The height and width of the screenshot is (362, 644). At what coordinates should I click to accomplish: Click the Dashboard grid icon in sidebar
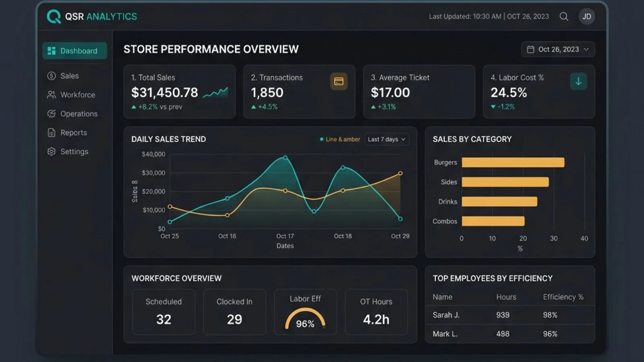coord(52,51)
